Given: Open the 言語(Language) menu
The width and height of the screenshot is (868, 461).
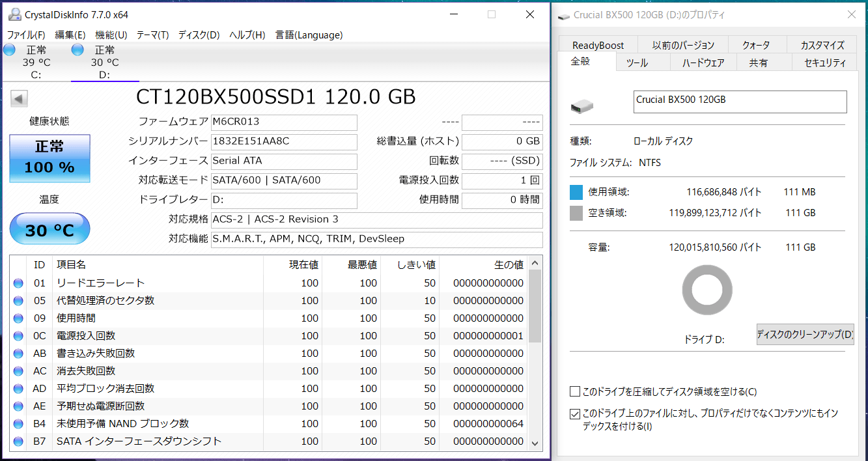Looking at the screenshot, I should pyautogui.click(x=309, y=35).
